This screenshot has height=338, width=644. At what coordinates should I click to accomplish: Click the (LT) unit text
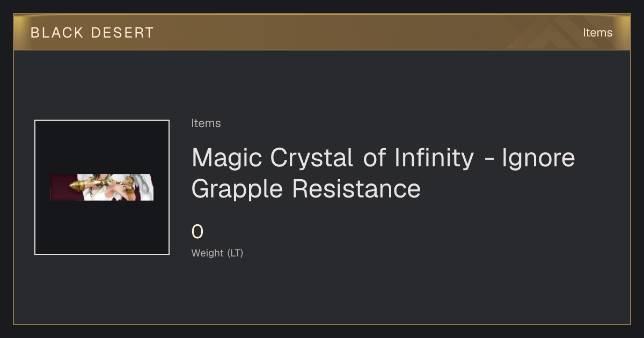235,253
